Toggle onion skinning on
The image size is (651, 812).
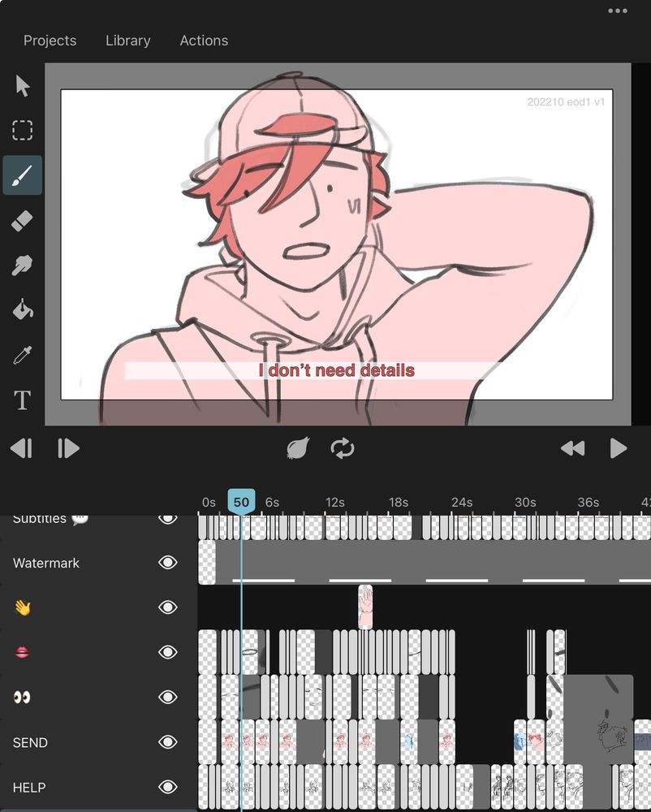pyautogui.click(x=297, y=447)
